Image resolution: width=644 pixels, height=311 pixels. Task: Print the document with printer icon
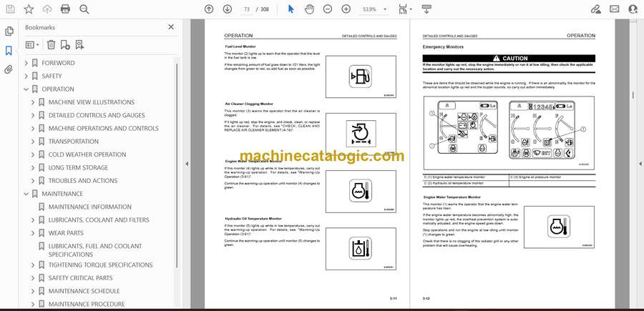(65, 9)
